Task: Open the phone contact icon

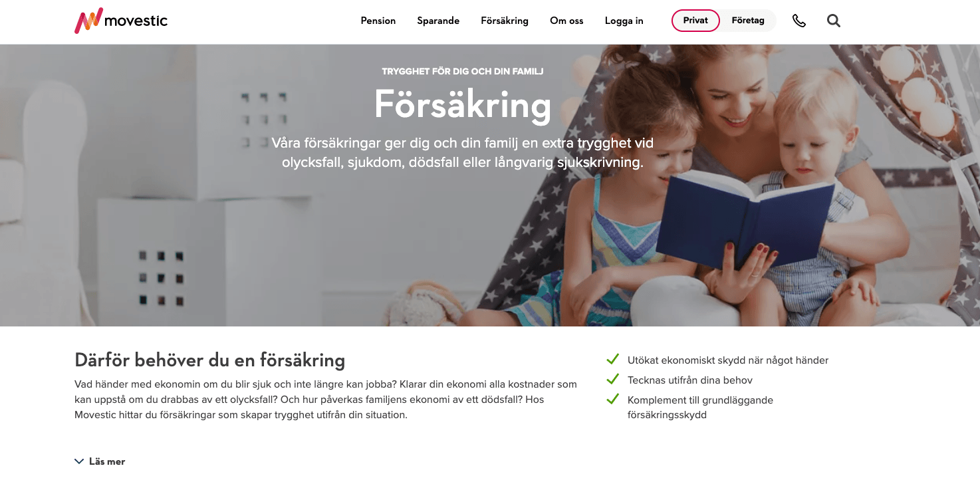Action: point(799,21)
